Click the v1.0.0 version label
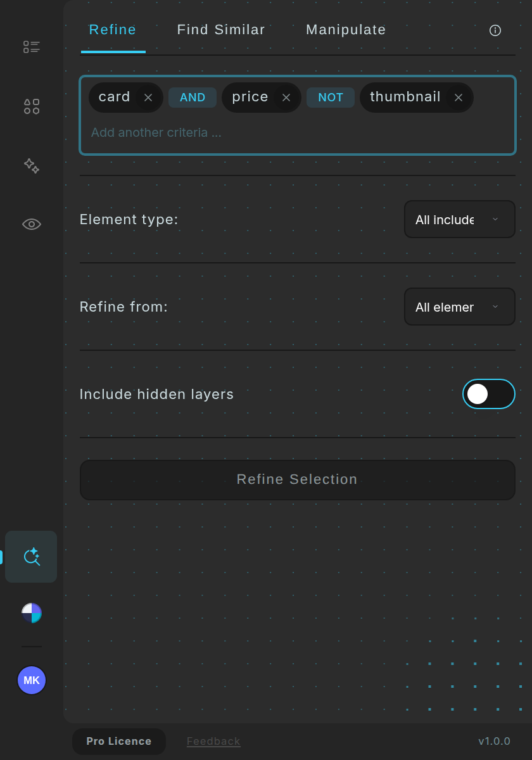The width and height of the screenshot is (532, 760). 495,741
